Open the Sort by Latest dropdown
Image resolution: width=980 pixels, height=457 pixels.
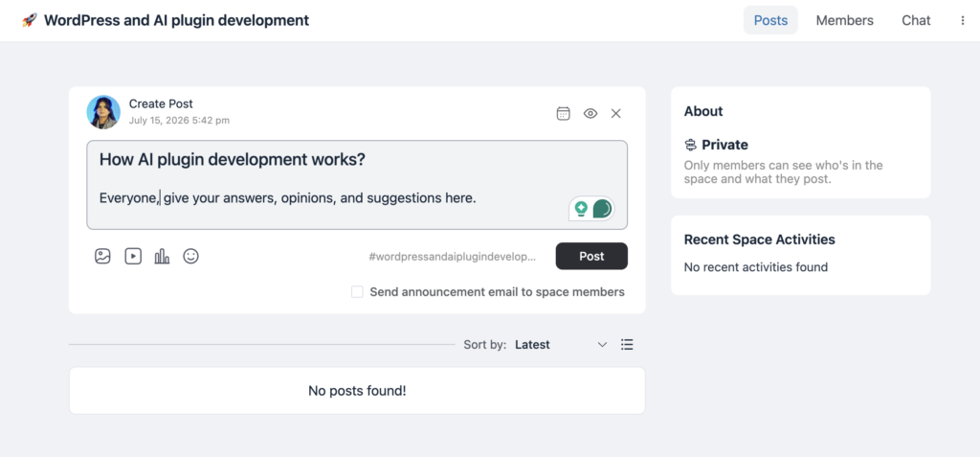[x=561, y=344]
